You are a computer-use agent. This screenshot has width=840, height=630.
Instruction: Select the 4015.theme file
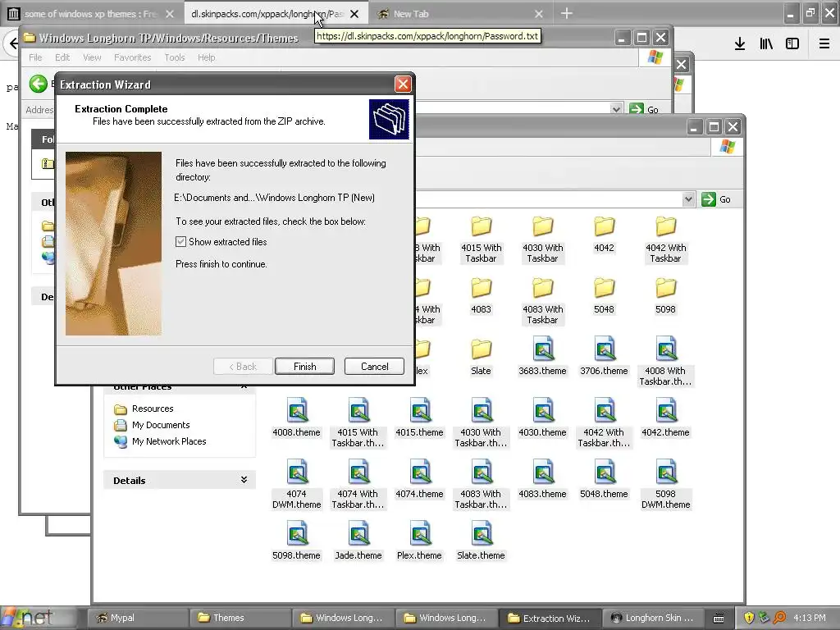click(x=419, y=418)
